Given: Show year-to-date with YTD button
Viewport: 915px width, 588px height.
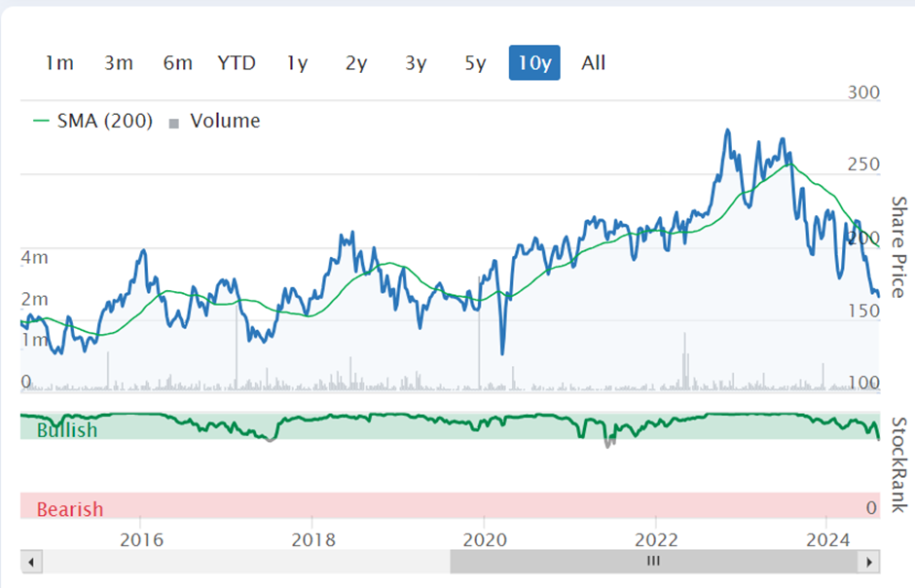Looking at the screenshot, I should point(237,62).
